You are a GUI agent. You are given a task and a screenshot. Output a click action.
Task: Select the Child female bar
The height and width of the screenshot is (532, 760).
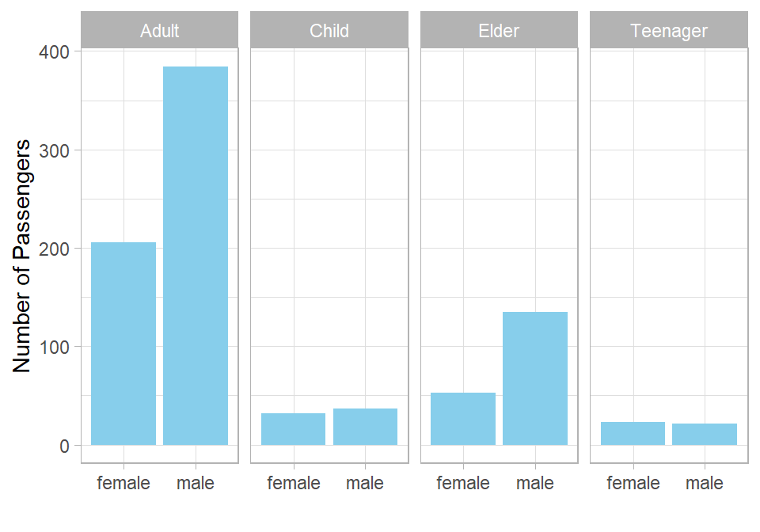(293, 429)
